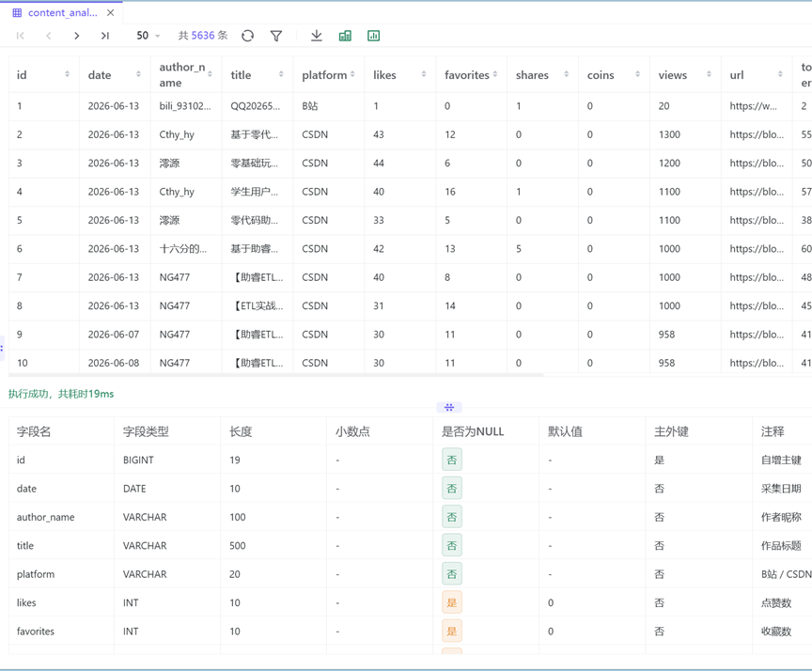Sort by the likes column
The height and width of the screenshot is (671, 812).
point(424,74)
